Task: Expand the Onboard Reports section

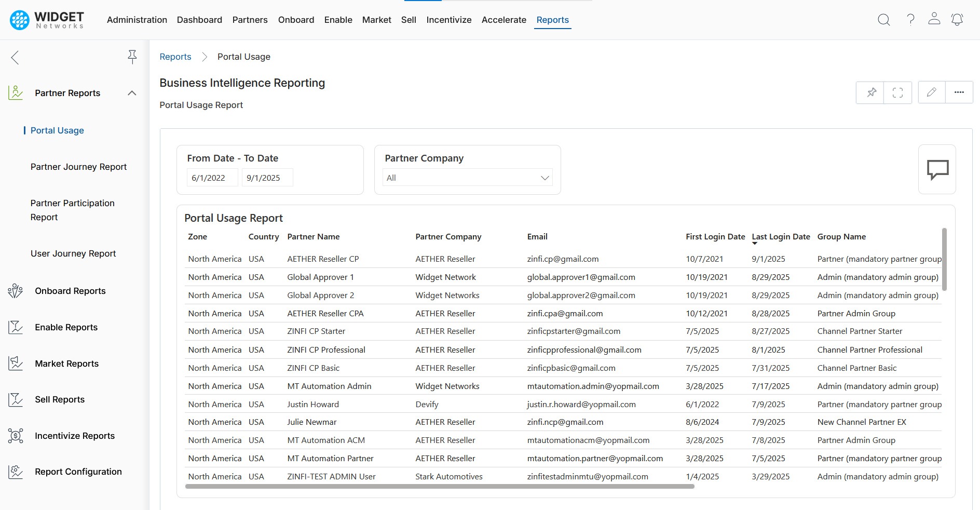Action: pyautogui.click(x=70, y=291)
